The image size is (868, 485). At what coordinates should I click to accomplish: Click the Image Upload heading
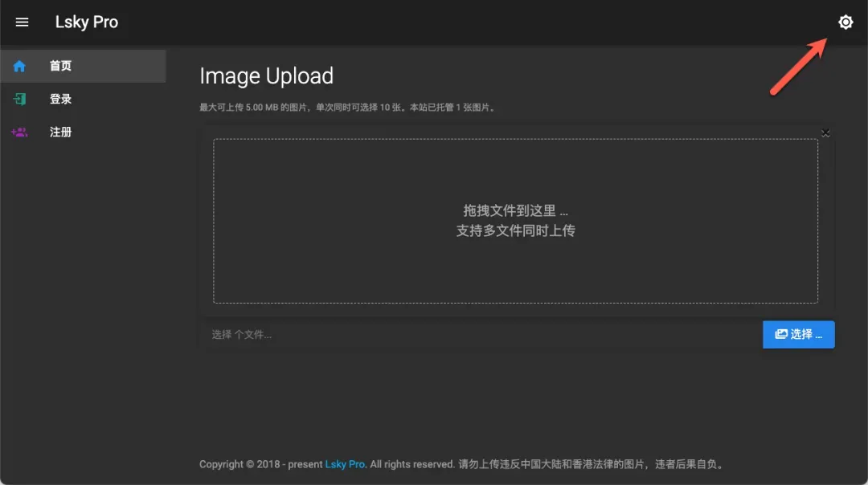pos(266,76)
